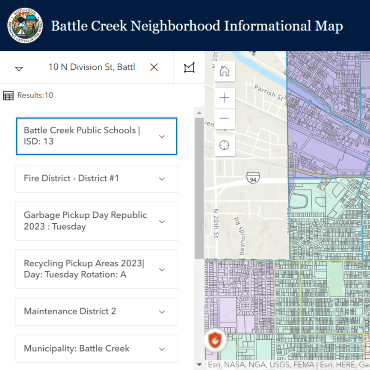This screenshot has width=370, height=370.
Task: Click the Battle Creek city seal logo
Action: click(25, 26)
